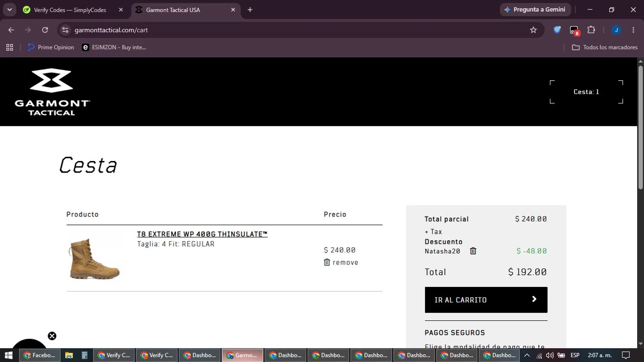Remove the Natasha20 discount code trash icon
The height and width of the screenshot is (362, 644).
pos(473,251)
